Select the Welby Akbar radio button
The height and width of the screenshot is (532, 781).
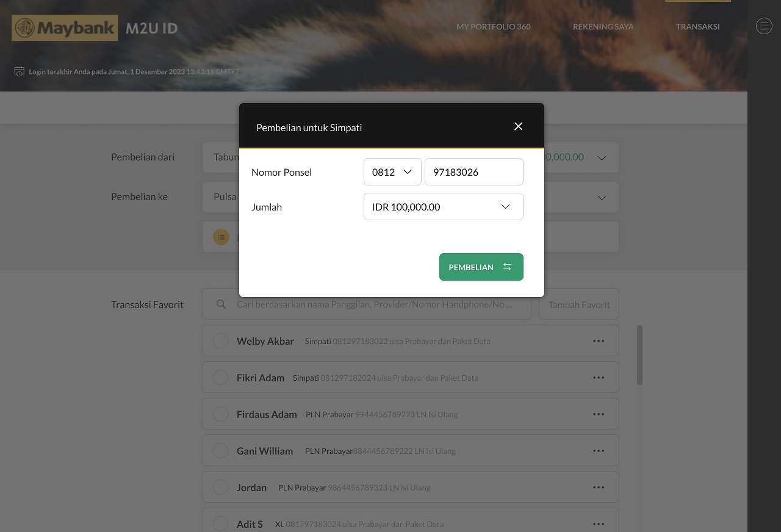point(220,341)
